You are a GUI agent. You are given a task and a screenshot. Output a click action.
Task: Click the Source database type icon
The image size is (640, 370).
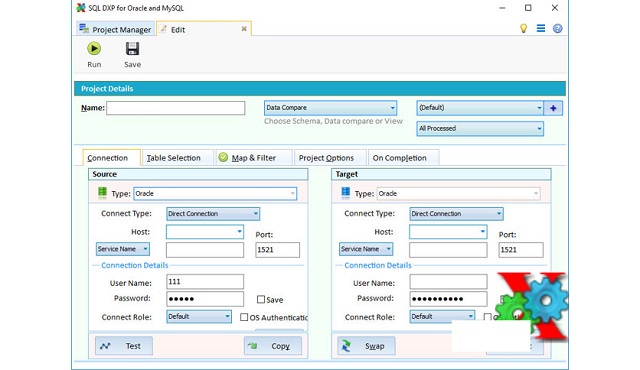[102, 193]
